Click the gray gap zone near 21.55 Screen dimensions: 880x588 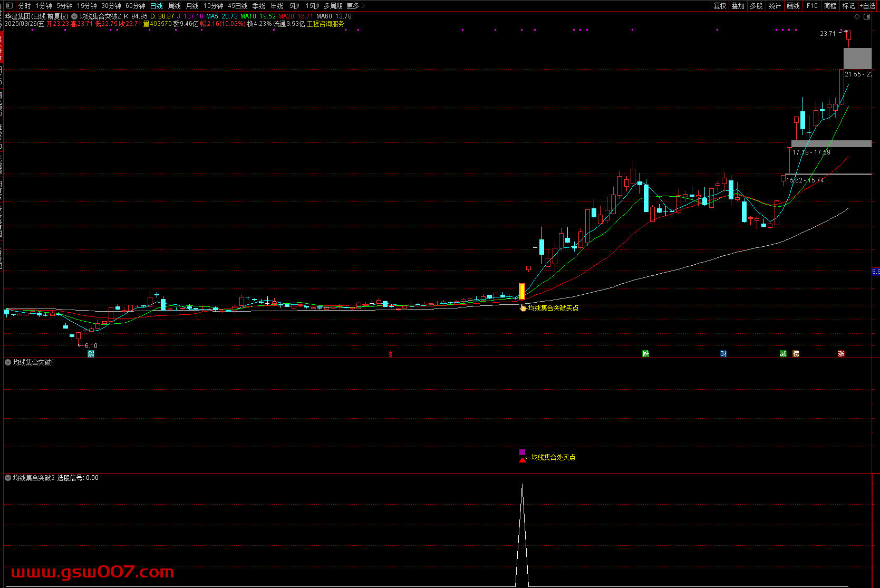[857, 59]
